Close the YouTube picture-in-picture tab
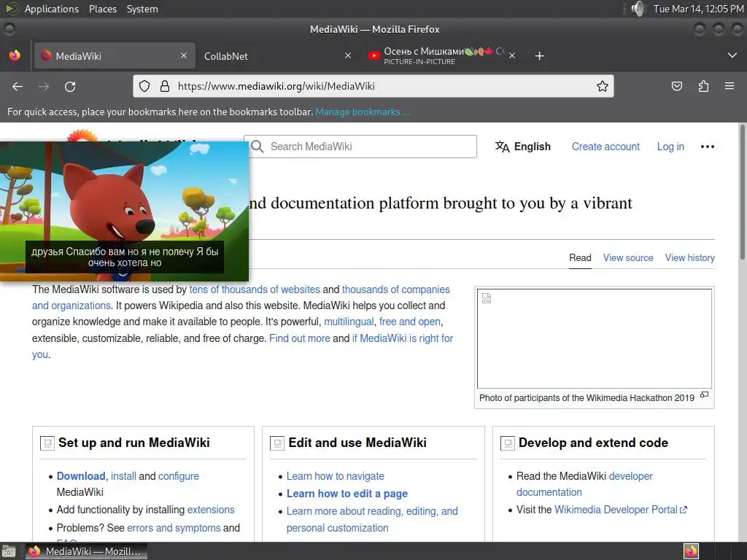 pos(511,55)
